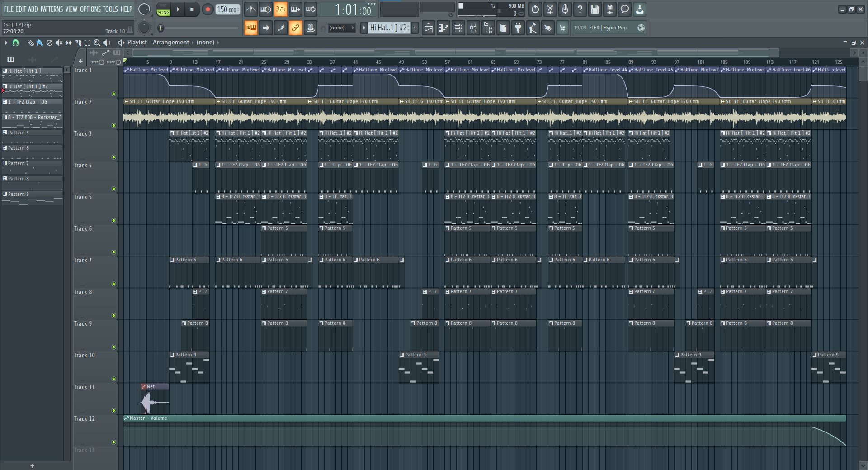The width and height of the screenshot is (868, 470).
Task: Toggle the Playlist snap magnet
Action: pyautogui.click(x=15, y=43)
